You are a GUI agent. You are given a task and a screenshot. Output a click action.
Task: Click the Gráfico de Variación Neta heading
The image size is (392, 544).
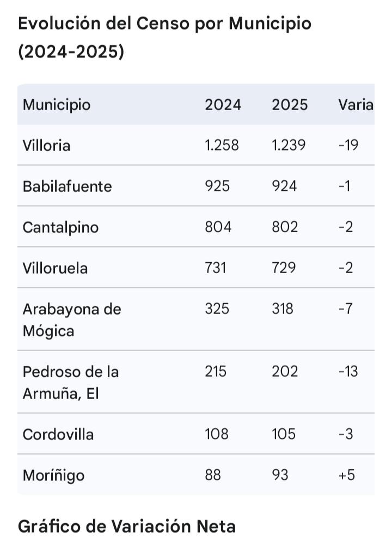pyautogui.click(x=127, y=526)
